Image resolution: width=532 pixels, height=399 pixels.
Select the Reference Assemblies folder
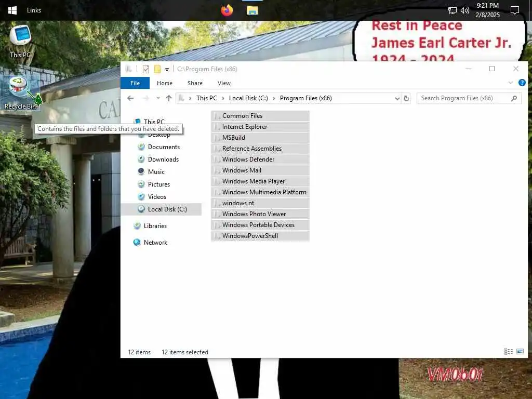click(x=260, y=149)
